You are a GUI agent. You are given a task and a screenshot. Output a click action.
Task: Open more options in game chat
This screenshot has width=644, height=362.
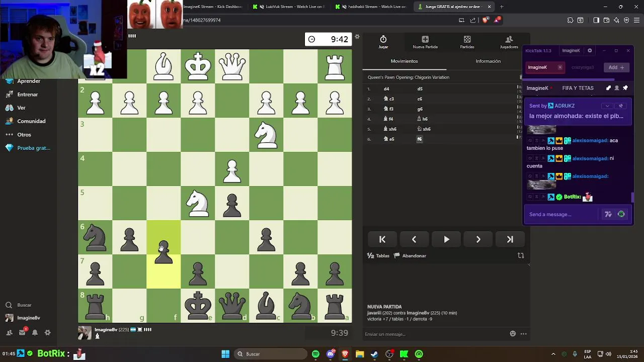click(x=523, y=333)
